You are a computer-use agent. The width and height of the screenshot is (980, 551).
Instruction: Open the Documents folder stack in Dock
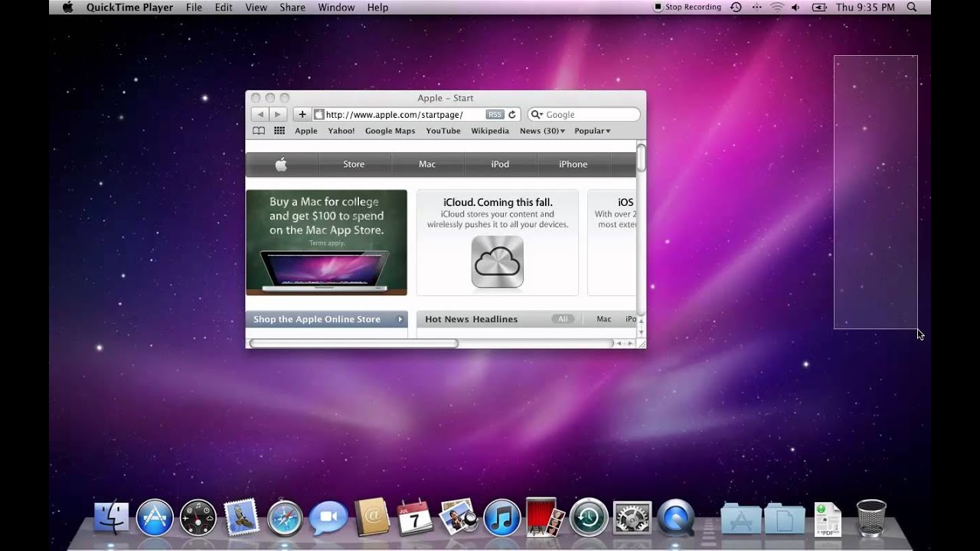coord(785,518)
